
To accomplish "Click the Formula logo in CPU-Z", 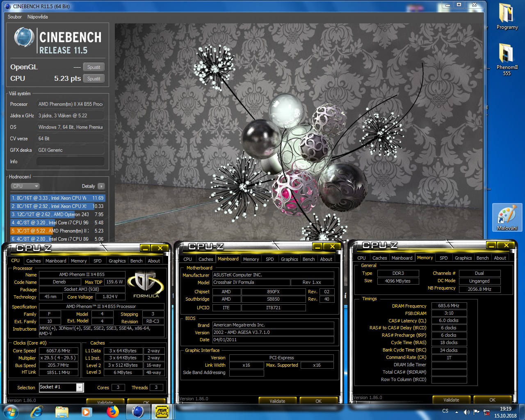I will tap(146, 284).
